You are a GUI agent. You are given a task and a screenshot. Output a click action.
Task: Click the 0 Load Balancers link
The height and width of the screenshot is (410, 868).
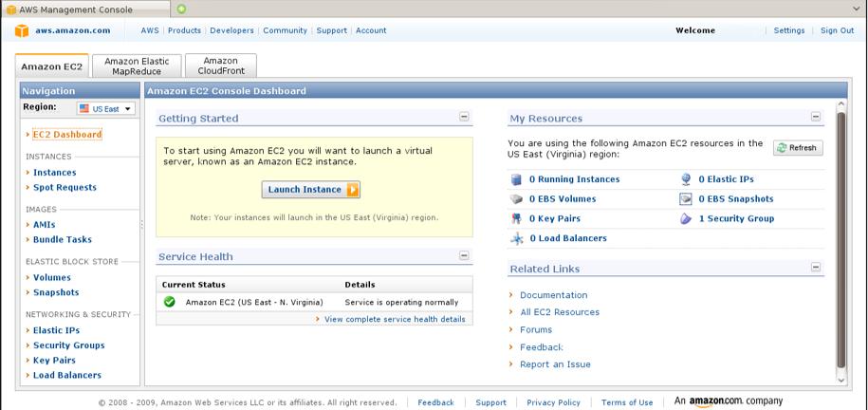pyautogui.click(x=568, y=237)
